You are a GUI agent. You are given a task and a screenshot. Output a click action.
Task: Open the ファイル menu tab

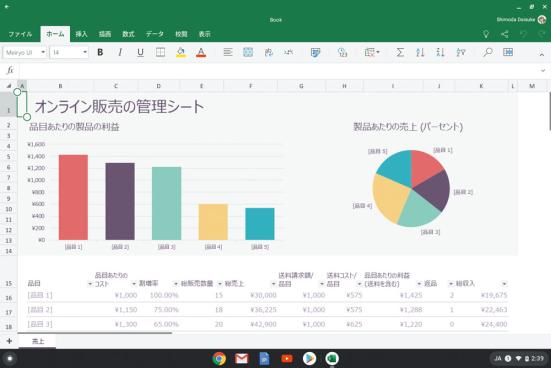pos(20,34)
